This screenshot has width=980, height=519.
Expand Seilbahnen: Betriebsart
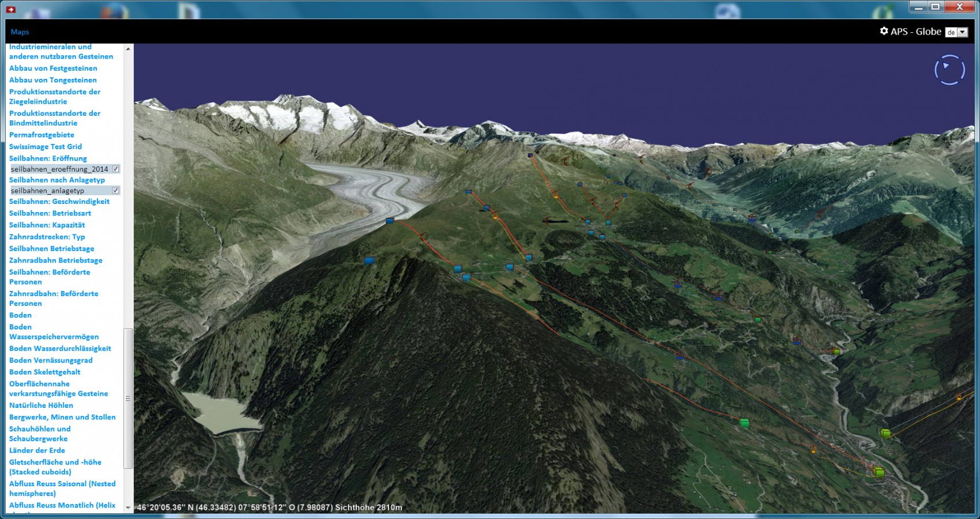click(50, 213)
